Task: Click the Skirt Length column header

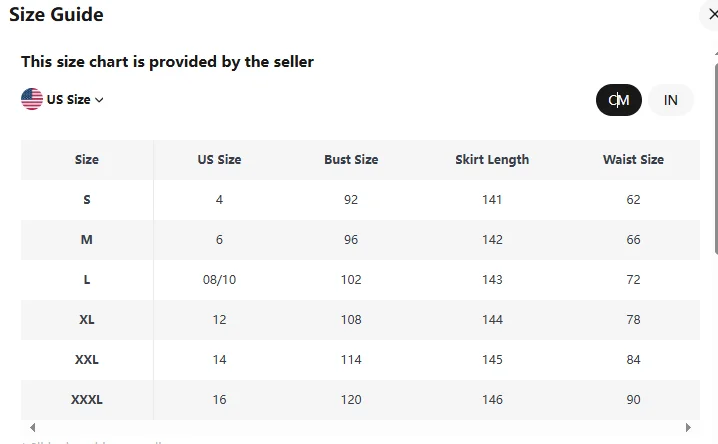Action: [x=492, y=160]
